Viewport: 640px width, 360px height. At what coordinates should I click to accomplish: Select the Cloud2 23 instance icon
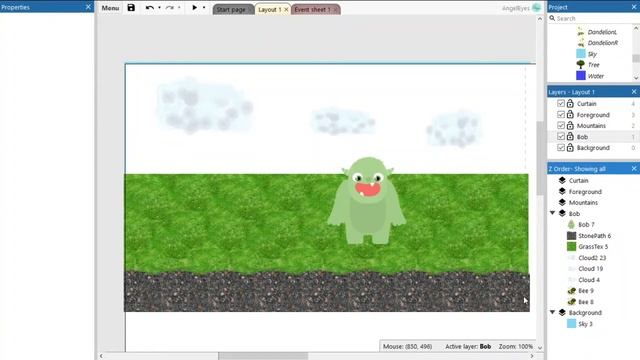pos(571,258)
